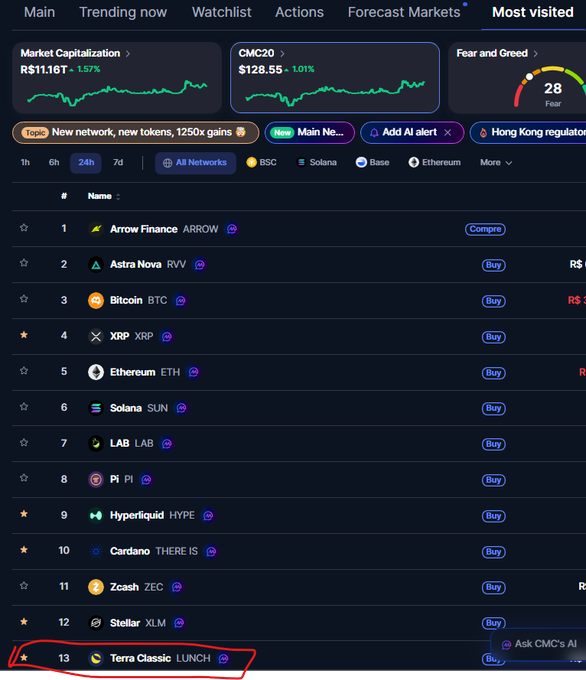Click the Stellar logo icon
This screenshot has height=680, width=586.
(96, 623)
